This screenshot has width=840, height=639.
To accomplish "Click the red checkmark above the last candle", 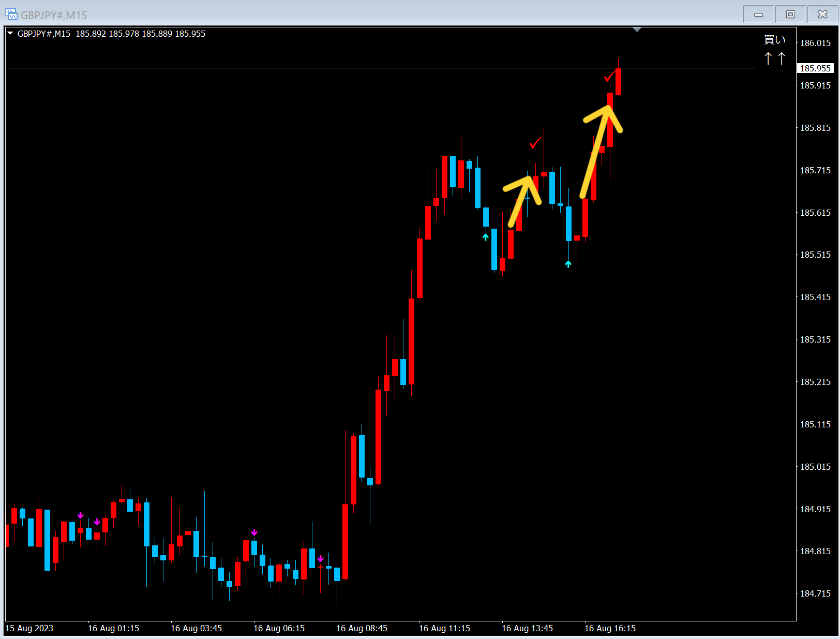I will [x=610, y=76].
